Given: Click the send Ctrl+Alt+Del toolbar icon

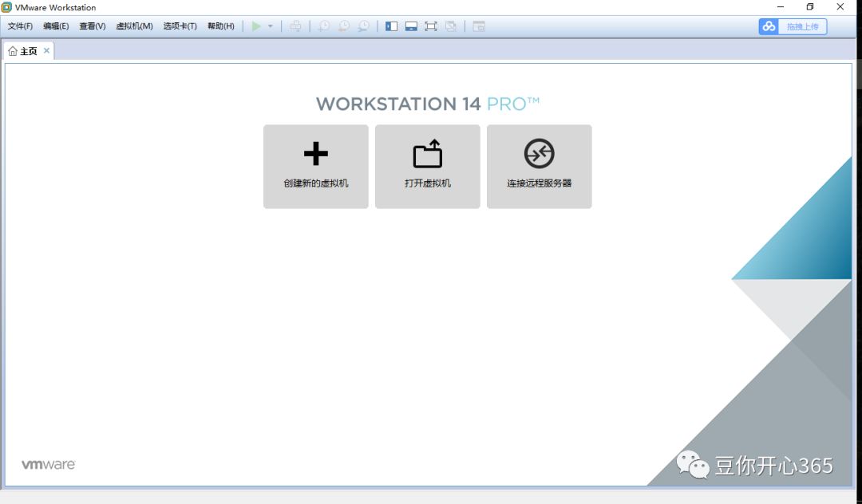Looking at the screenshot, I should coord(296,26).
